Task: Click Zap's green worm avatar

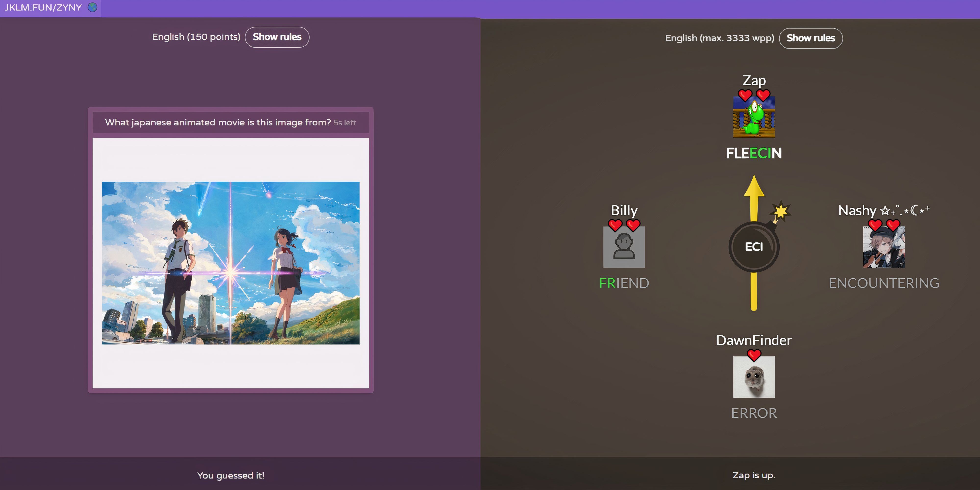Action: click(754, 117)
